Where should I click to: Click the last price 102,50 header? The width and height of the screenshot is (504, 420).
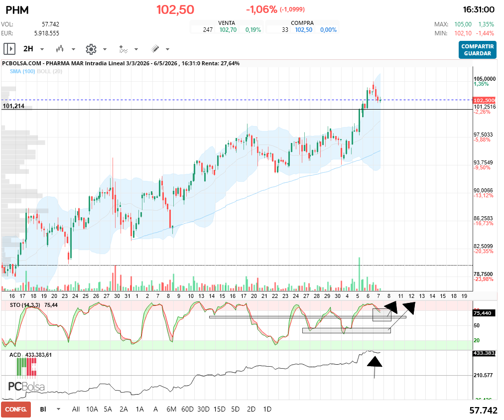(x=175, y=9)
